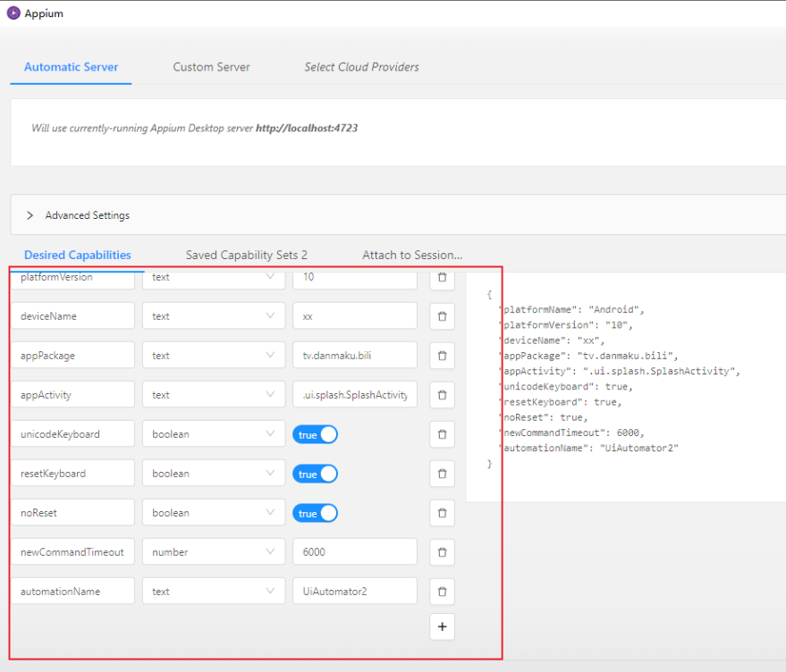Click the newCommandTimeout name field
The height and width of the screenshot is (672, 786).
pyautogui.click(x=73, y=552)
